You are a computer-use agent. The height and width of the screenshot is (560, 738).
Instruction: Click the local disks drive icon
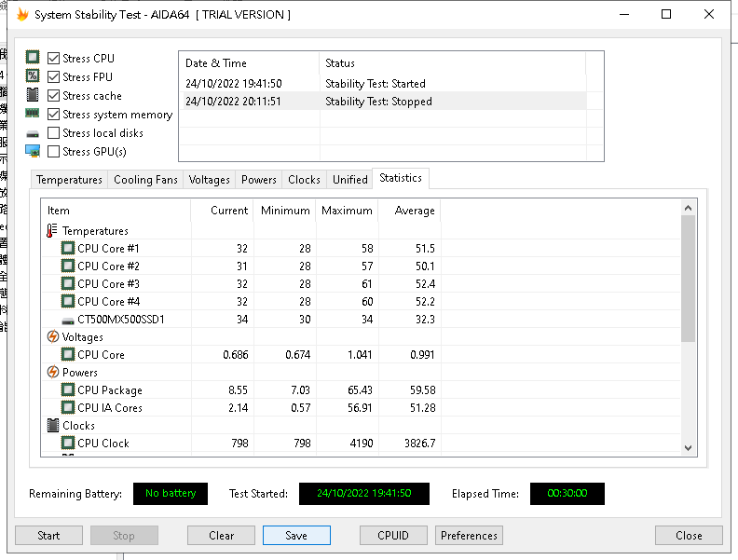point(33,134)
